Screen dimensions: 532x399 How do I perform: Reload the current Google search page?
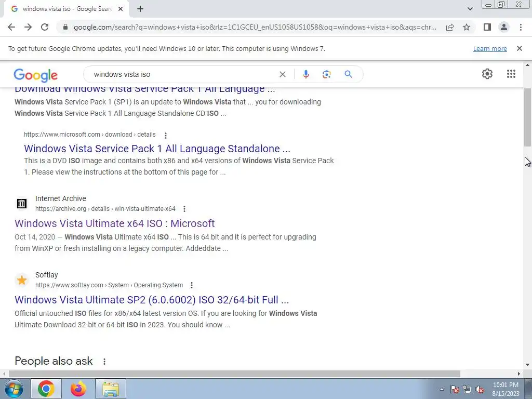[45, 27]
